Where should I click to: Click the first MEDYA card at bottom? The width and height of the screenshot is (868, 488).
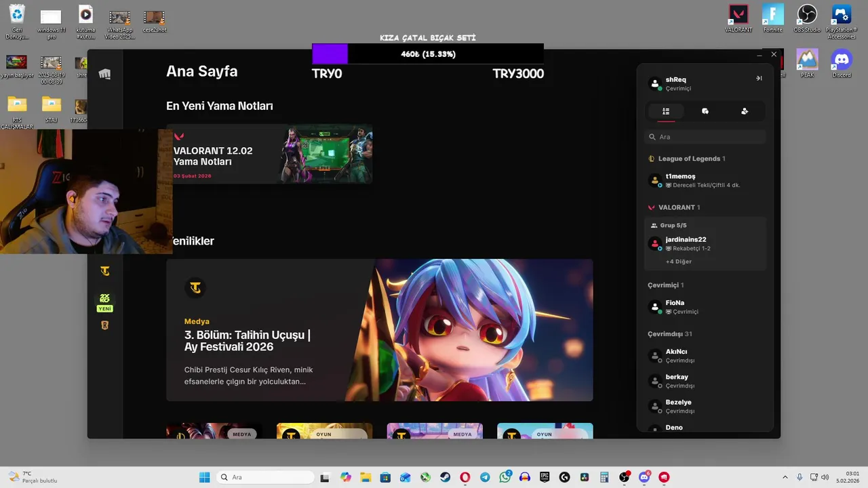coord(214,431)
